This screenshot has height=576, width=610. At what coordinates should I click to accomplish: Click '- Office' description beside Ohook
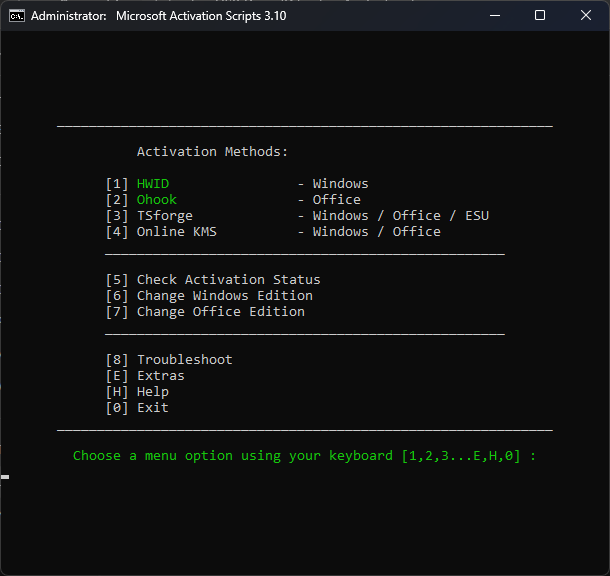pos(329,200)
